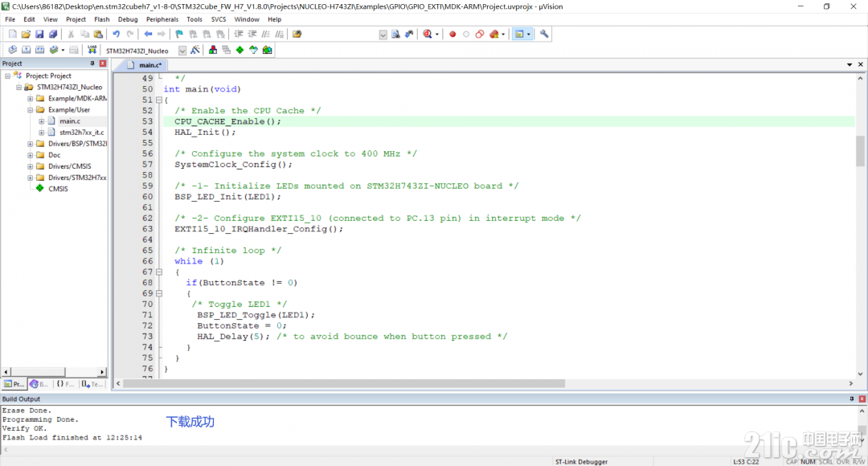Click the Save All icon
This screenshot has width=868, height=466.
[53, 35]
